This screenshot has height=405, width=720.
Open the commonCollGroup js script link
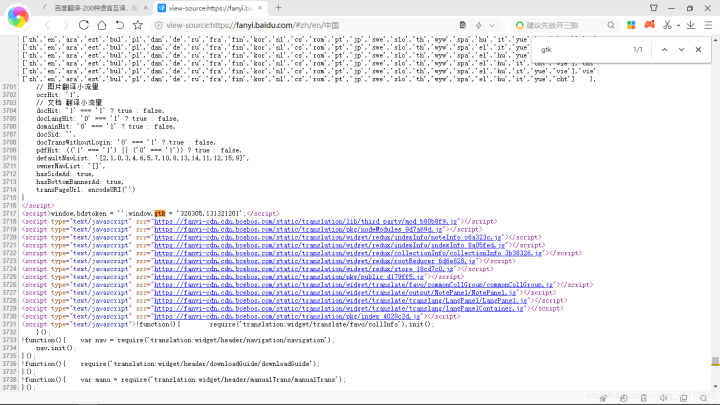pos(354,285)
